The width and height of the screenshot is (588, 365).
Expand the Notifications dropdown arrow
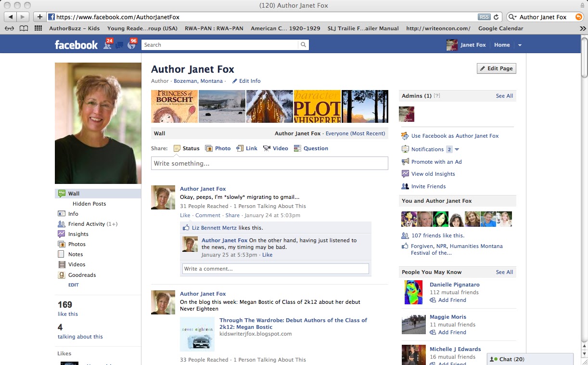pyautogui.click(x=457, y=149)
